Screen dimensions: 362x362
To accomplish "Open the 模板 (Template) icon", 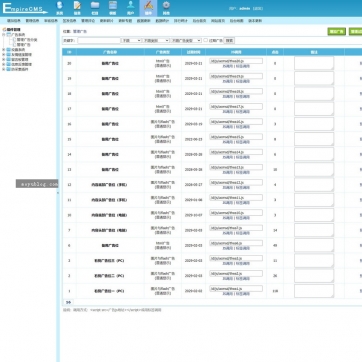I will coord(113,8).
